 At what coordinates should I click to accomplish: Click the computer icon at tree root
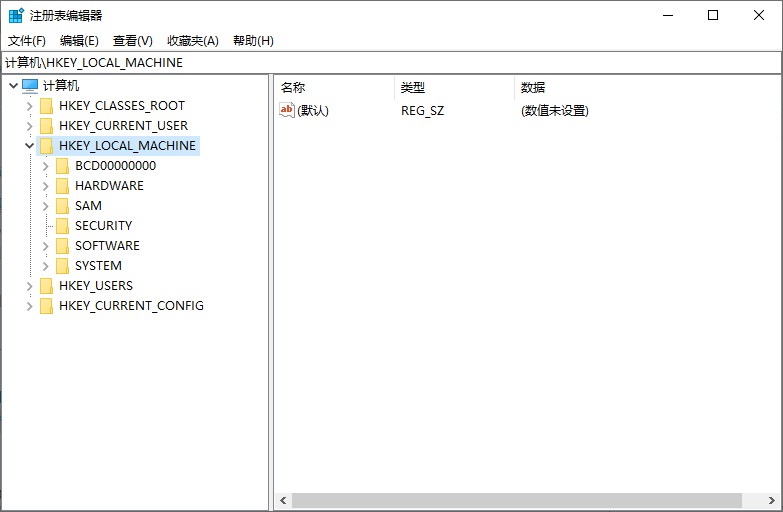(x=30, y=86)
